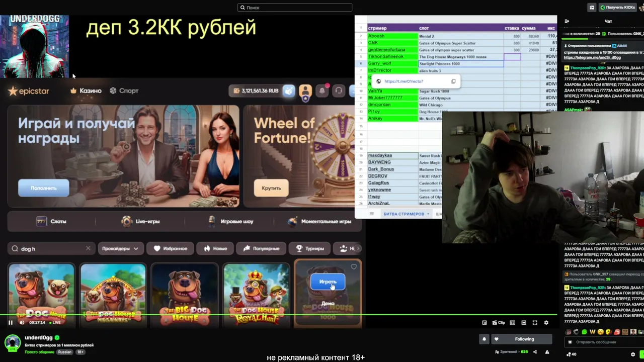Filter games by Избранное

pyautogui.click(x=171, y=248)
